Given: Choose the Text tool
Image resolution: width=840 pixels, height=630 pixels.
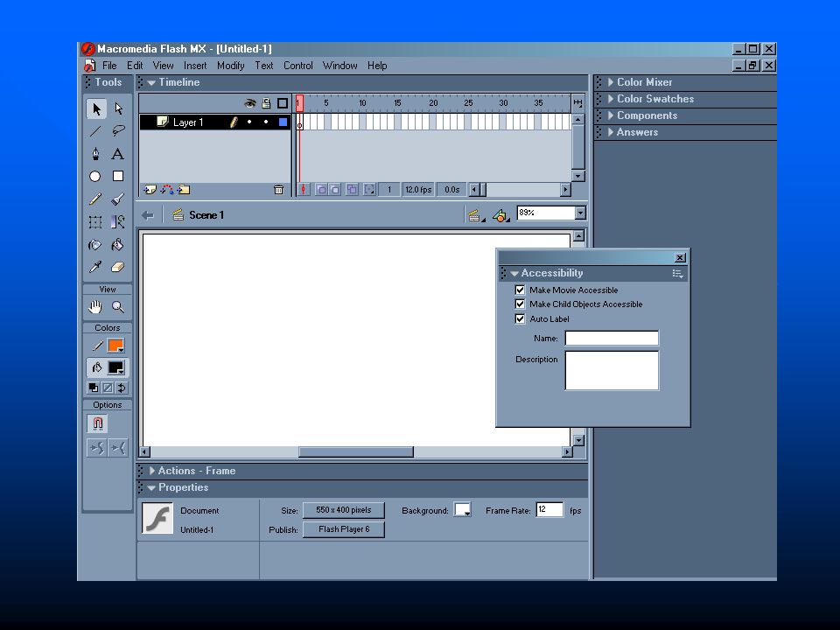Looking at the screenshot, I should (x=118, y=154).
